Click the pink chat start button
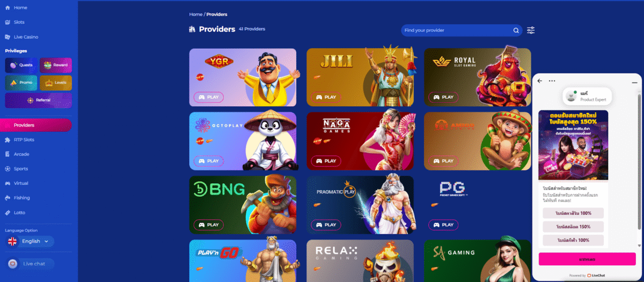The image size is (644, 282). [587, 259]
